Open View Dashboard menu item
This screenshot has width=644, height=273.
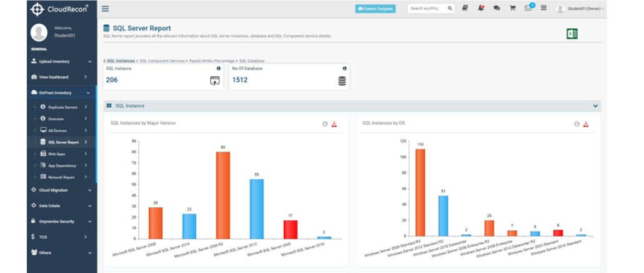61,77
